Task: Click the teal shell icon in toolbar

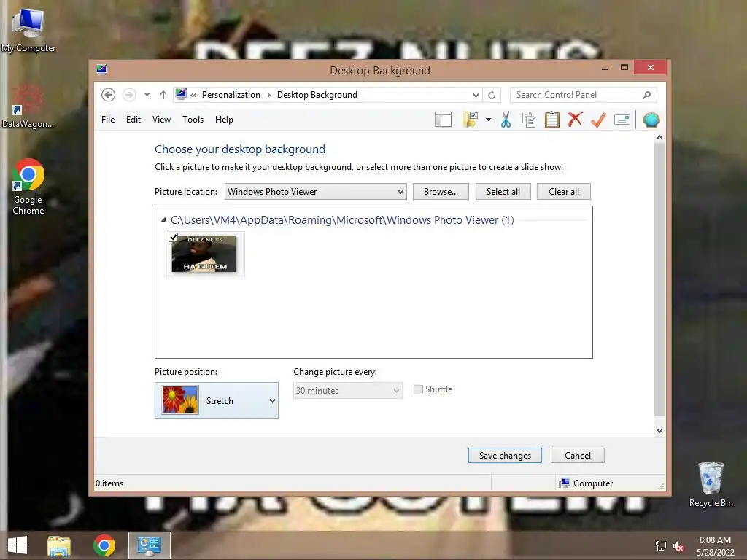Action: click(x=651, y=120)
